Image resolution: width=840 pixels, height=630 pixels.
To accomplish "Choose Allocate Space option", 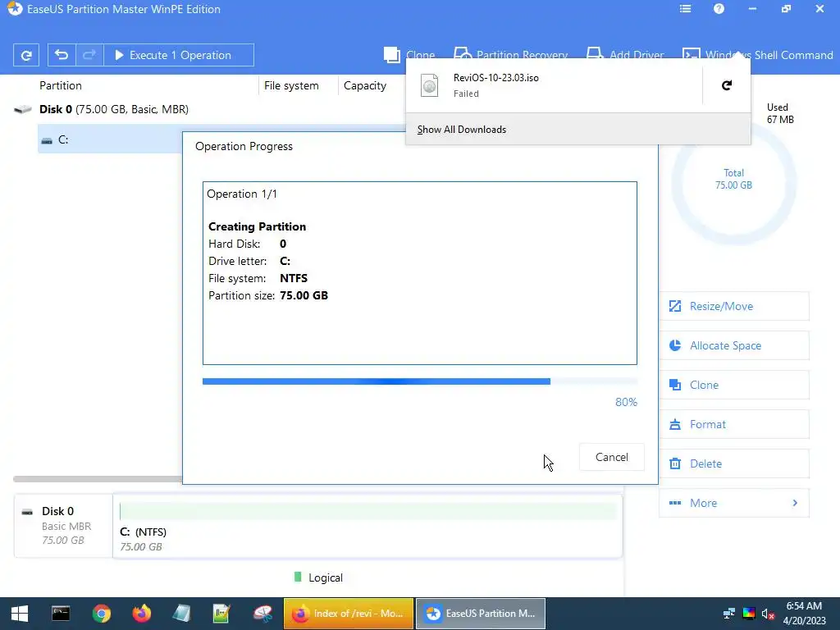I will click(734, 345).
